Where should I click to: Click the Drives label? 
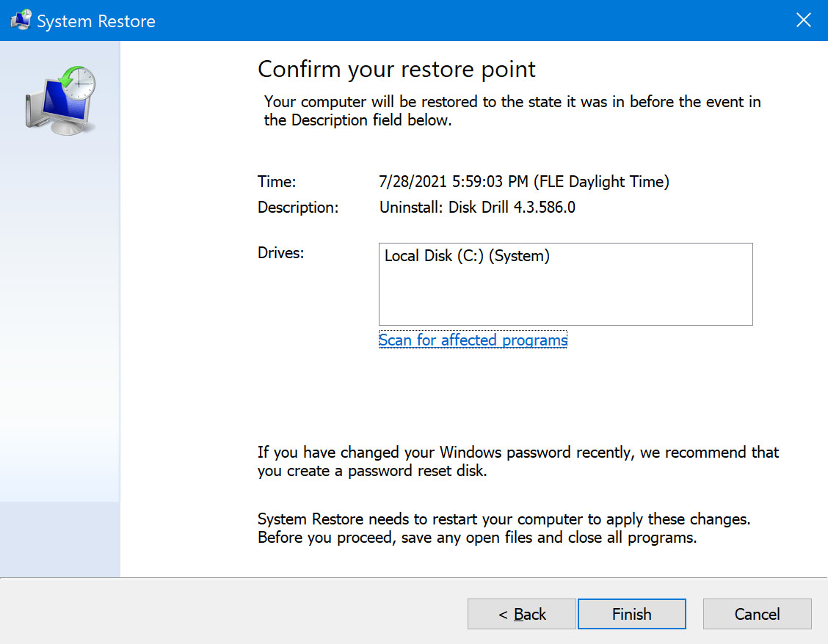click(281, 253)
